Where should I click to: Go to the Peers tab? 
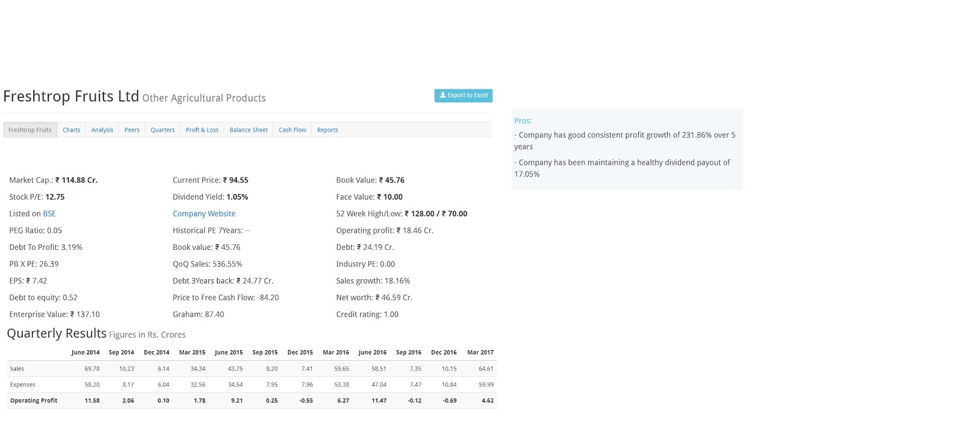tap(132, 130)
